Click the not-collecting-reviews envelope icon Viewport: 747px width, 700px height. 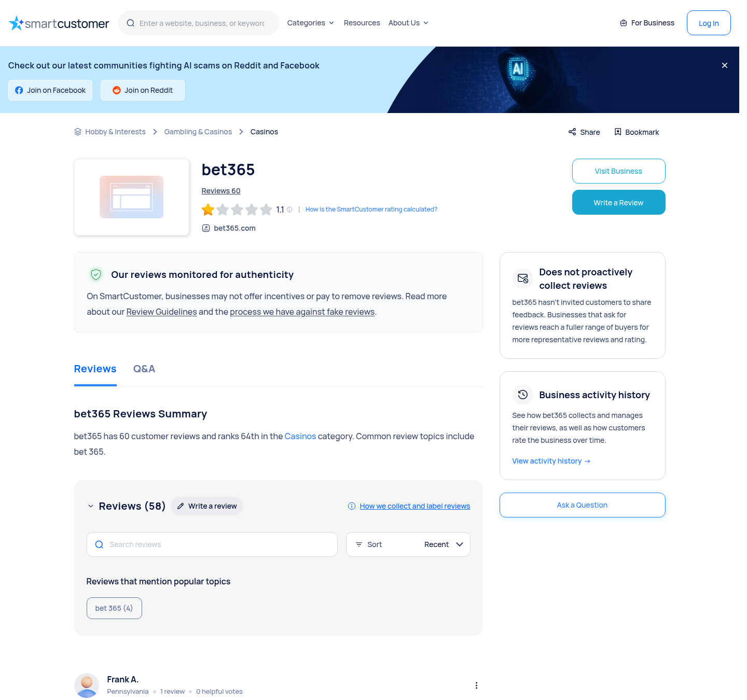tap(523, 278)
